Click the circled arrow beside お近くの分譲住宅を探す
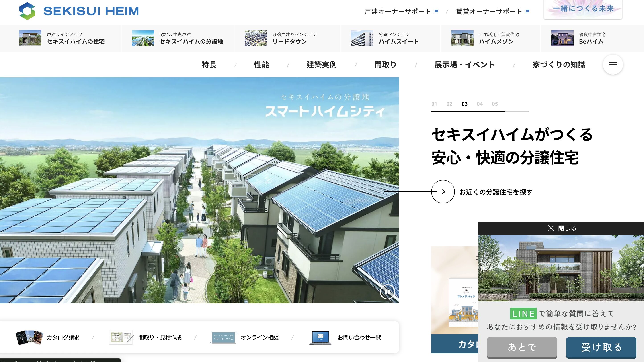The image size is (644, 362). click(x=443, y=192)
